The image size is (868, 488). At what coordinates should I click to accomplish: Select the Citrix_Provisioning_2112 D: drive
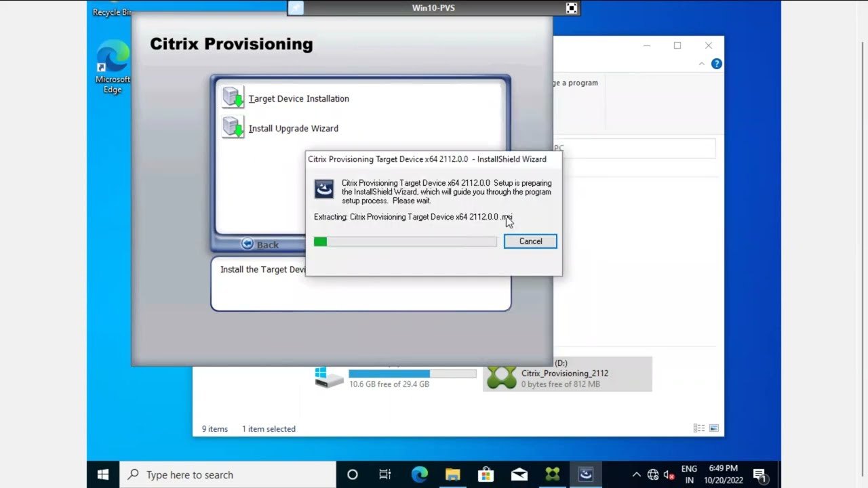tap(568, 374)
